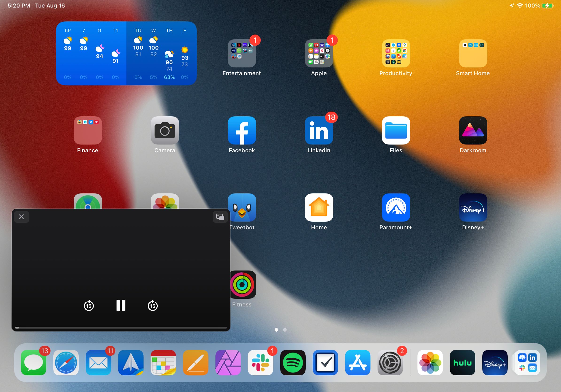This screenshot has height=392, width=561.
Task: Open the Entertainment folder
Action: coord(242,53)
